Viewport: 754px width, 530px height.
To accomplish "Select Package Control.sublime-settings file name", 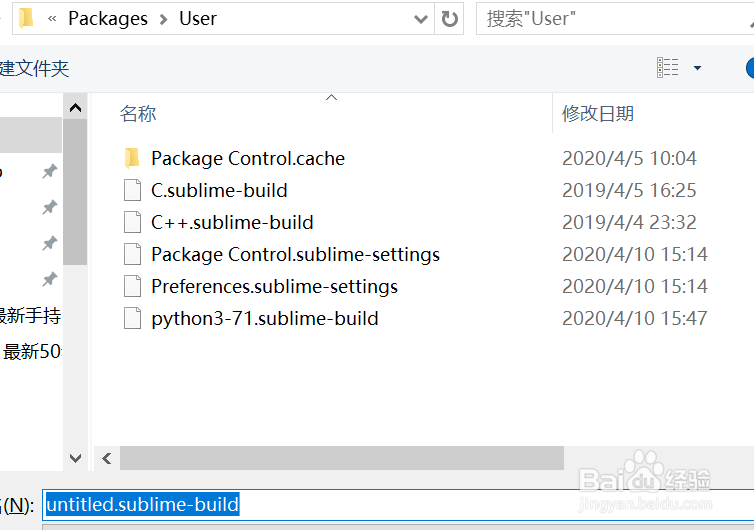I will point(295,254).
